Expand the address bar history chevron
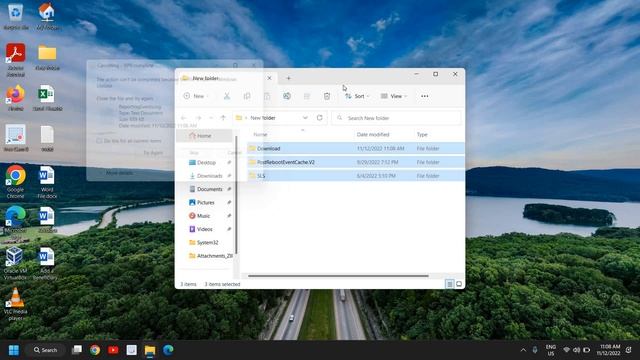Image resolution: width=640 pixels, height=360 pixels. 305,118
